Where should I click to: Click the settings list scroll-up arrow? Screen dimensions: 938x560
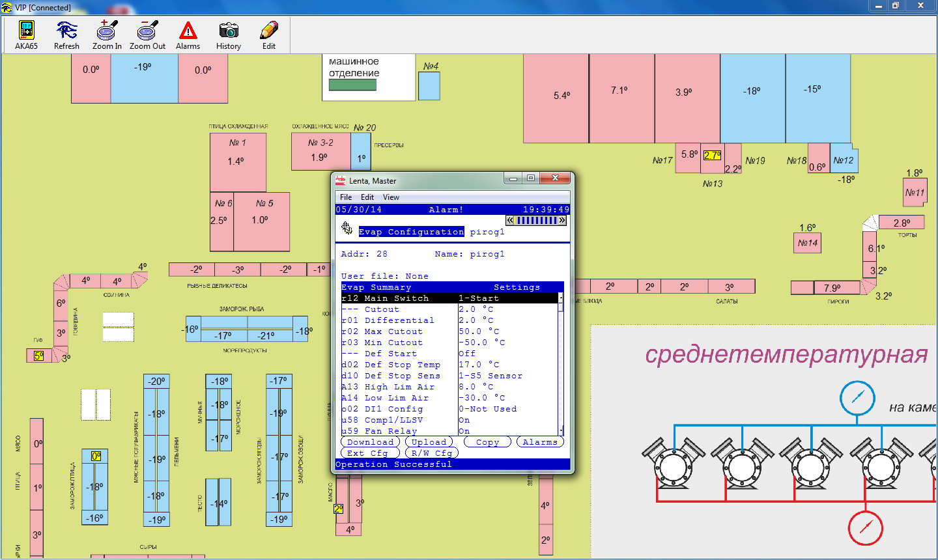[561, 297]
